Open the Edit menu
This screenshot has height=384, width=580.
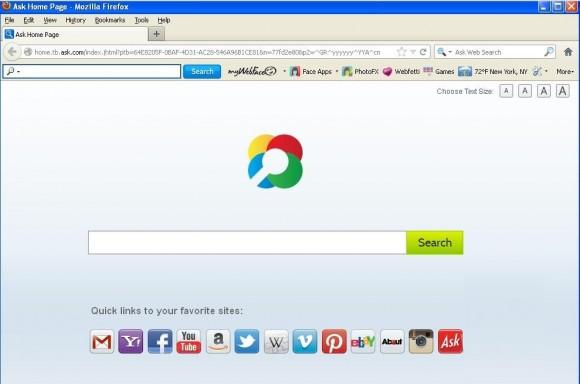[x=28, y=20]
